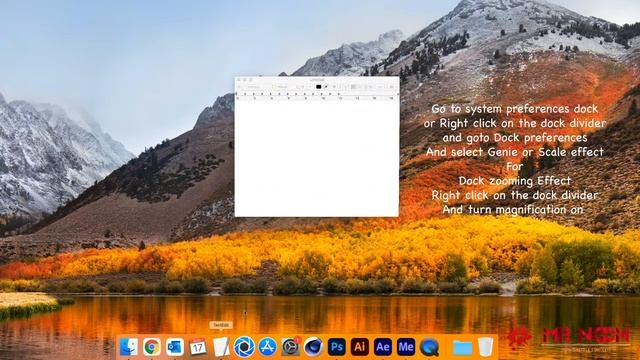
Task: Open the Trash in the dock
Action: (485, 347)
